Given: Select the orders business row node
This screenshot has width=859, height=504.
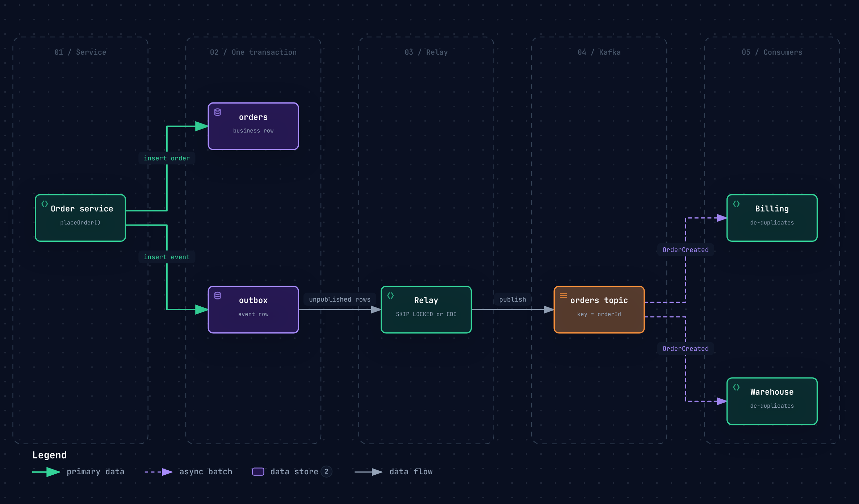Looking at the screenshot, I should (253, 126).
